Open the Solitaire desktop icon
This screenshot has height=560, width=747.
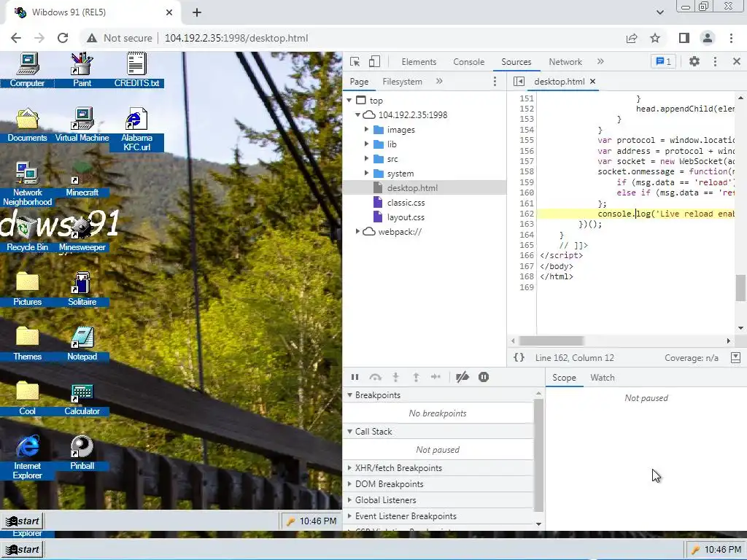(82, 289)
